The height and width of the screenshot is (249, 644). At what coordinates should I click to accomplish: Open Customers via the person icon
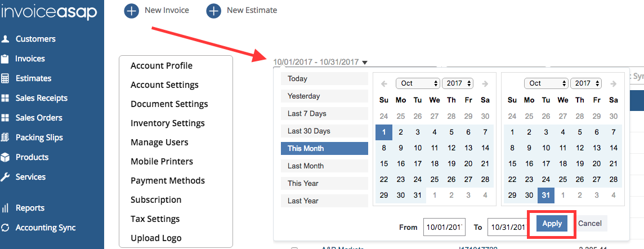point(6,39)
